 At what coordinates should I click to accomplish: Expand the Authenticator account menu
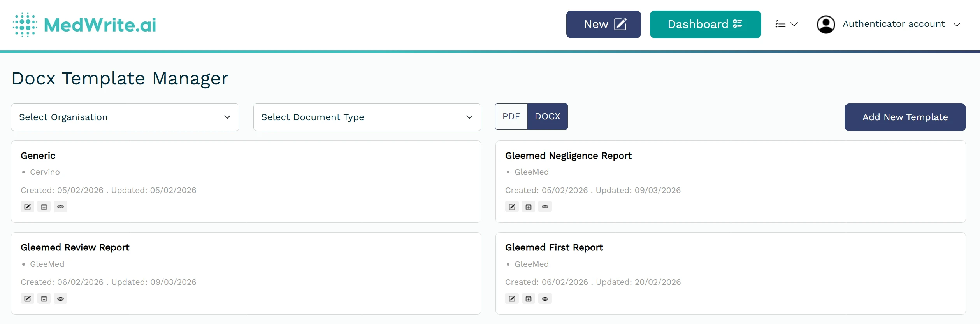point(901,24)
